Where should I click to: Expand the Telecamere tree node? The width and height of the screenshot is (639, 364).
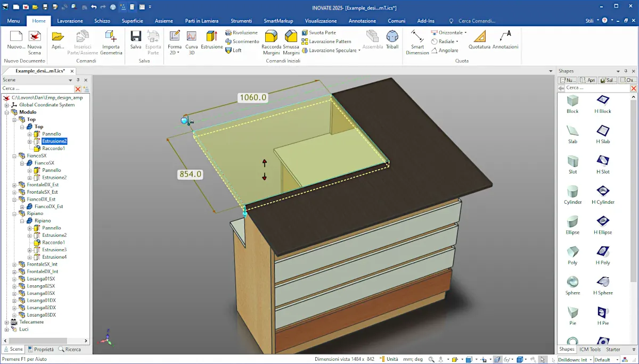click(7, 322)
